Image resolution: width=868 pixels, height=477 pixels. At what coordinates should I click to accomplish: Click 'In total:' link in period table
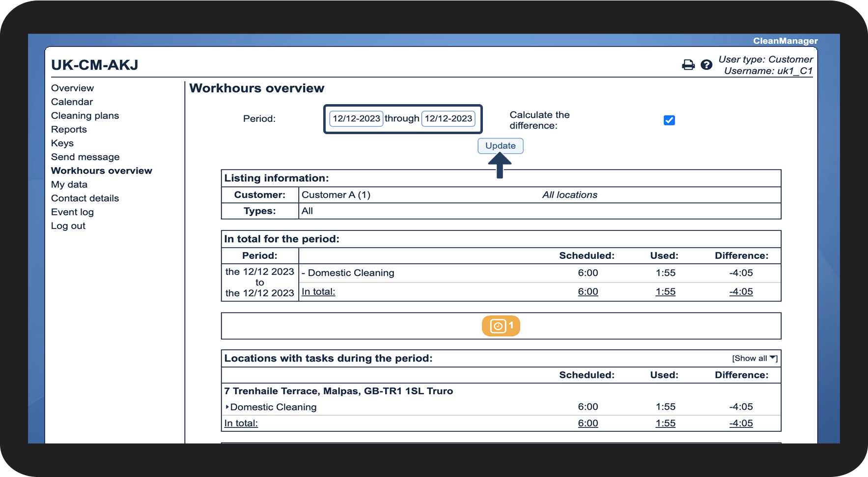pos(318,291)
